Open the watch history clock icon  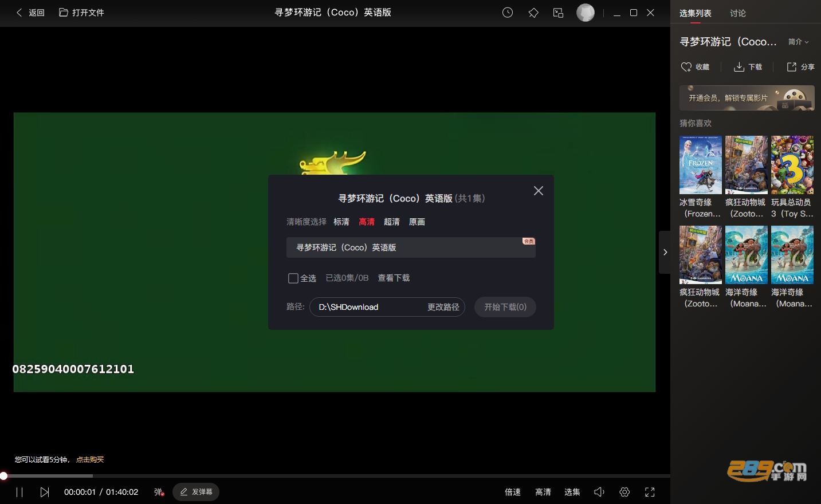tap(508, 13)
